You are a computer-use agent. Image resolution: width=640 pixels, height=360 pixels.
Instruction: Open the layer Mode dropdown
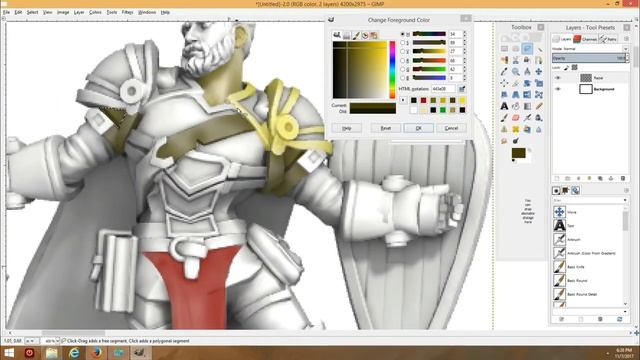tap(590, 49)
